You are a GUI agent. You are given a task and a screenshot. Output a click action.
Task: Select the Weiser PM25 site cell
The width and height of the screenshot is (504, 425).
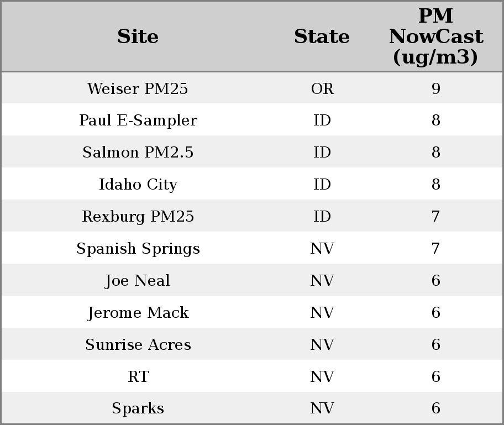coord(138,88)
